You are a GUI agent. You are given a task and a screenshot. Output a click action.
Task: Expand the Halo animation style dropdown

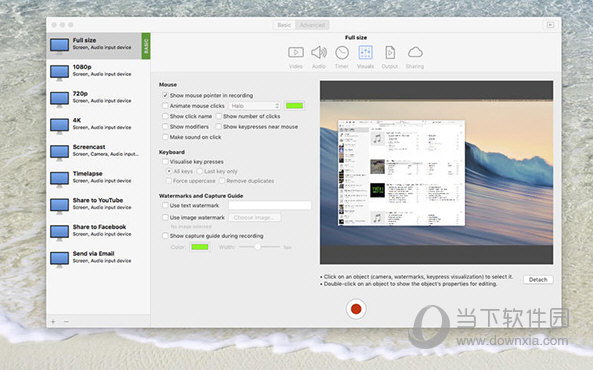click(254, 106)
